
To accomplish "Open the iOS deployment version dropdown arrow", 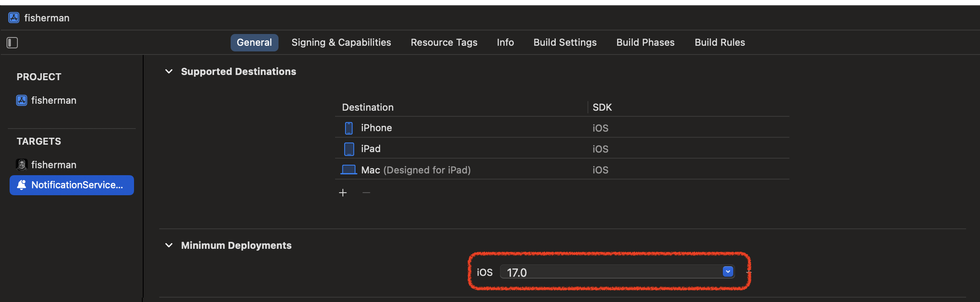I will click(x=728, y=271).
